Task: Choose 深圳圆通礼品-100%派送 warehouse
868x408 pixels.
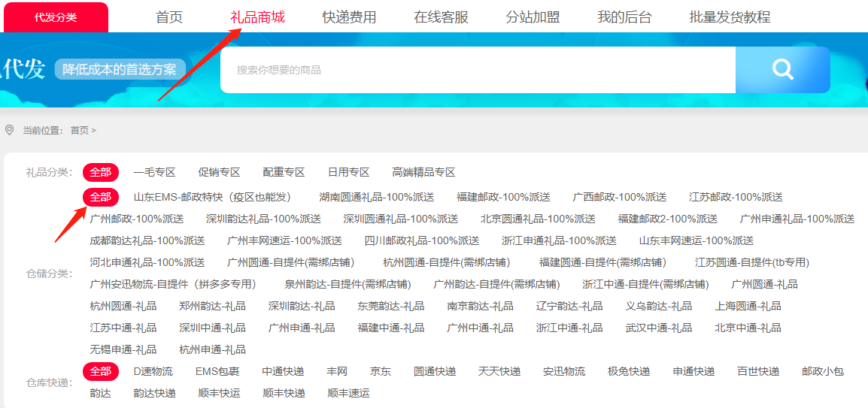Action: click(x=401, y=219)
